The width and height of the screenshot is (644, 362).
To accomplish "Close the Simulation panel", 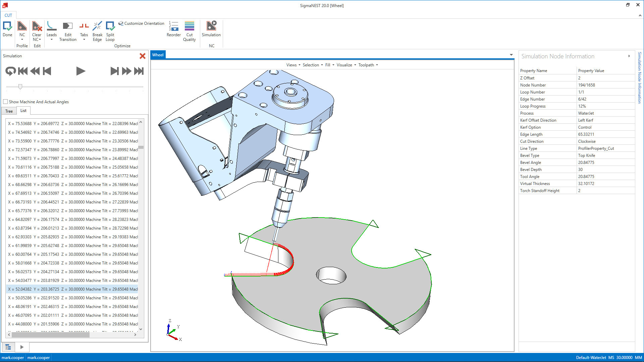I will tap(143, 56).
